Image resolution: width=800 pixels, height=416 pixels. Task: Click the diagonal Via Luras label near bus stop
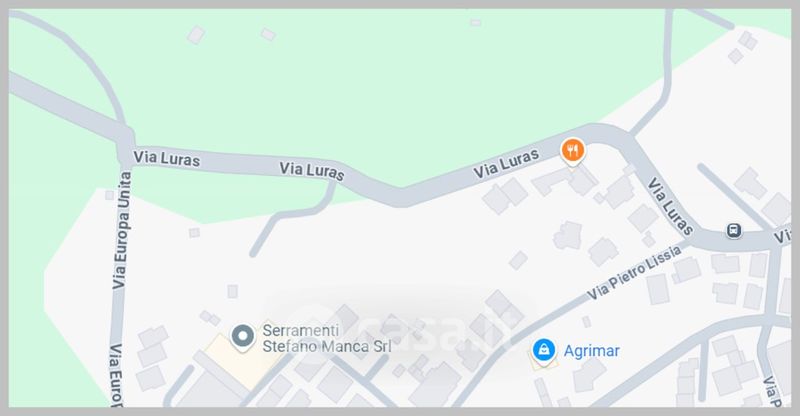670,206
